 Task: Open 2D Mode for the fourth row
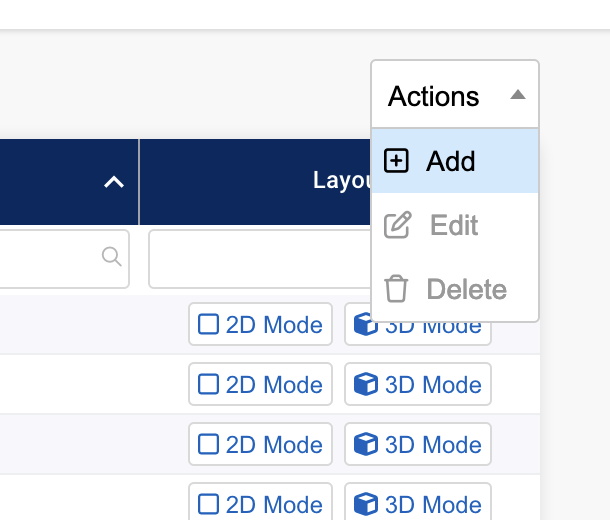coord(260,504)
